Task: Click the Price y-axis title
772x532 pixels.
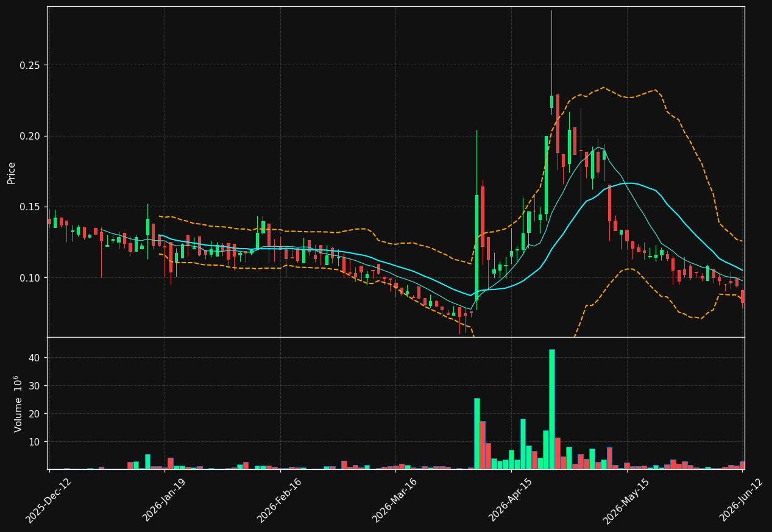Action: 12,172
